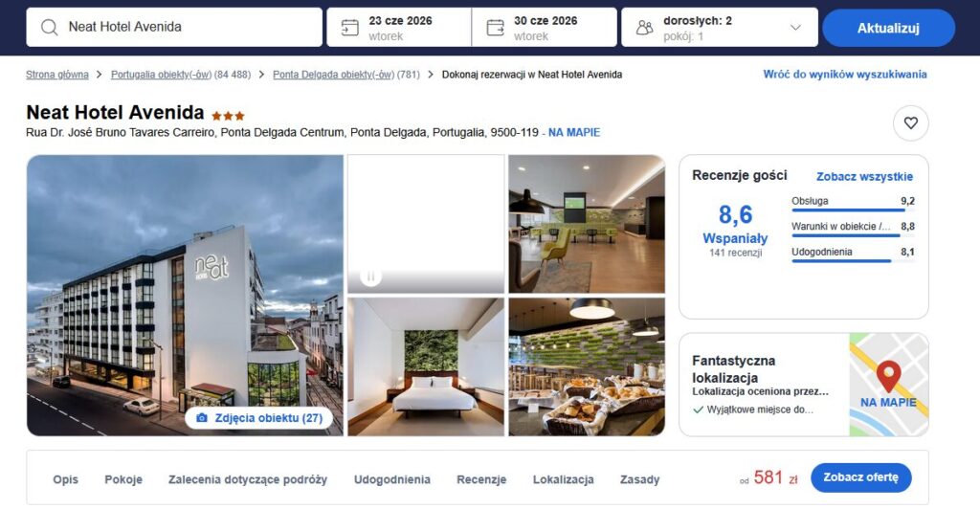Click the Neat Hotel Avenida search field
Screen dimensions: 980x509
point(174,28)
